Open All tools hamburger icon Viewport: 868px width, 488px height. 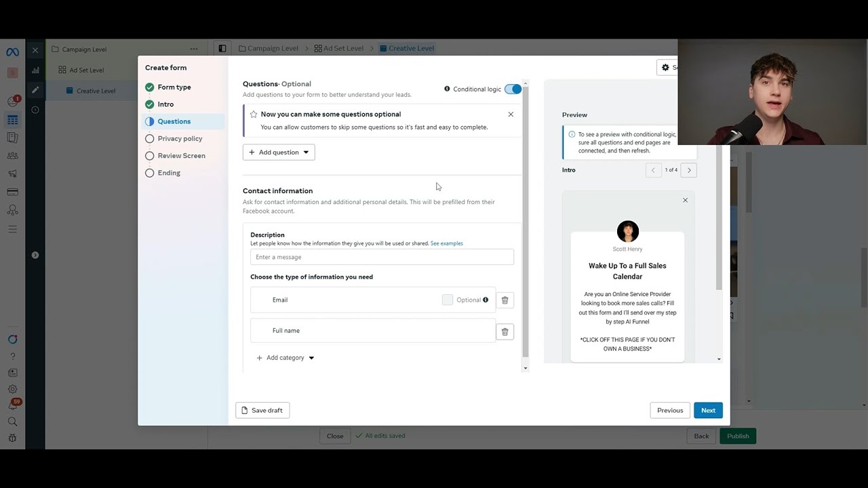[12, 229]
